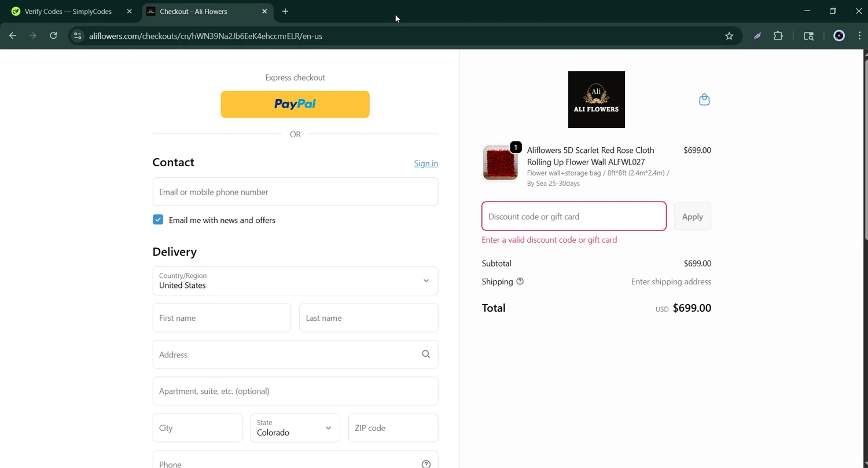Focus the Email or mobile phone field
This screenshot has height=468, width=868.
(x=295, y=192)
